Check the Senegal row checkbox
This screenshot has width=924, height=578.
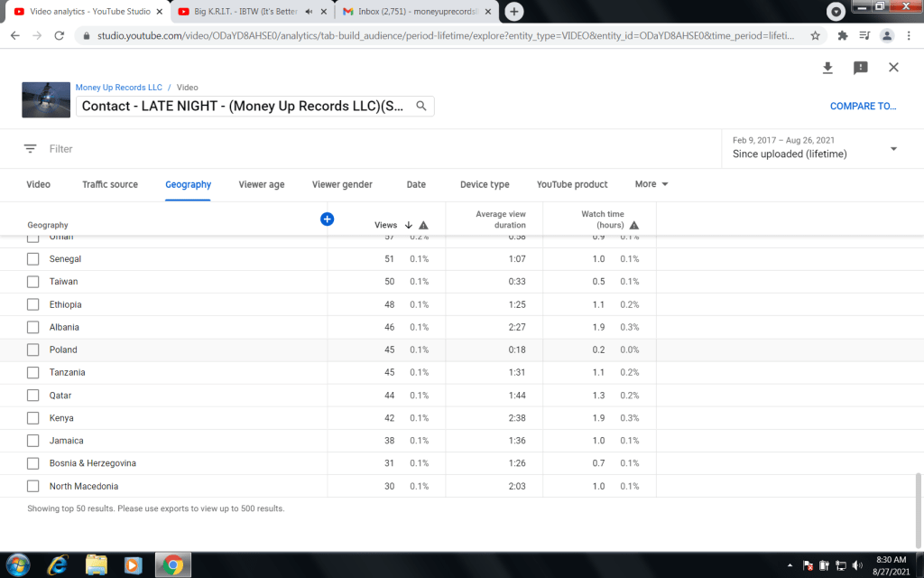(x=33, y=259)
